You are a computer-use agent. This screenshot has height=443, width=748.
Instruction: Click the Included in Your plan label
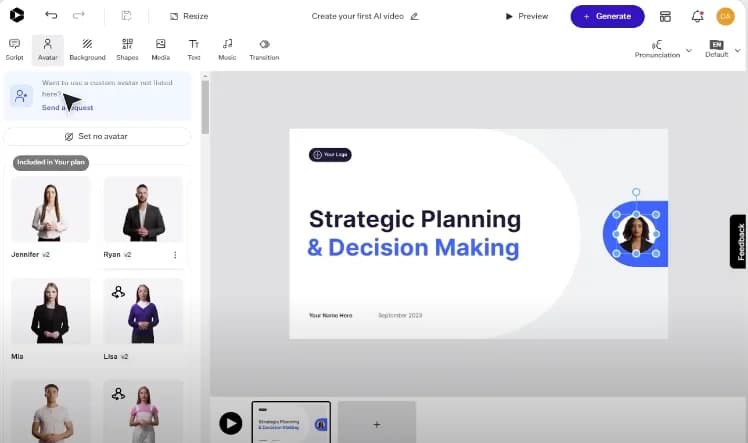51,163
